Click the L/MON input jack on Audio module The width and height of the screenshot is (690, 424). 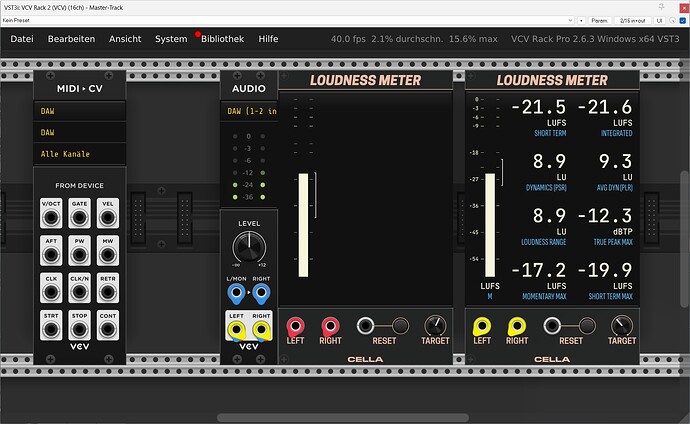236,292
